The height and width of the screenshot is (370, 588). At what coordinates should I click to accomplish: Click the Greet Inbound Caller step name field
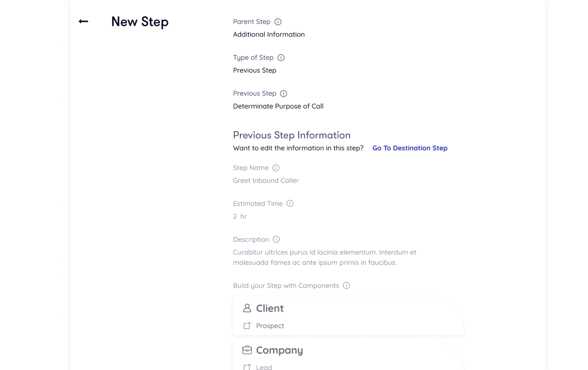pyautogui.click(x=266, y=180)
